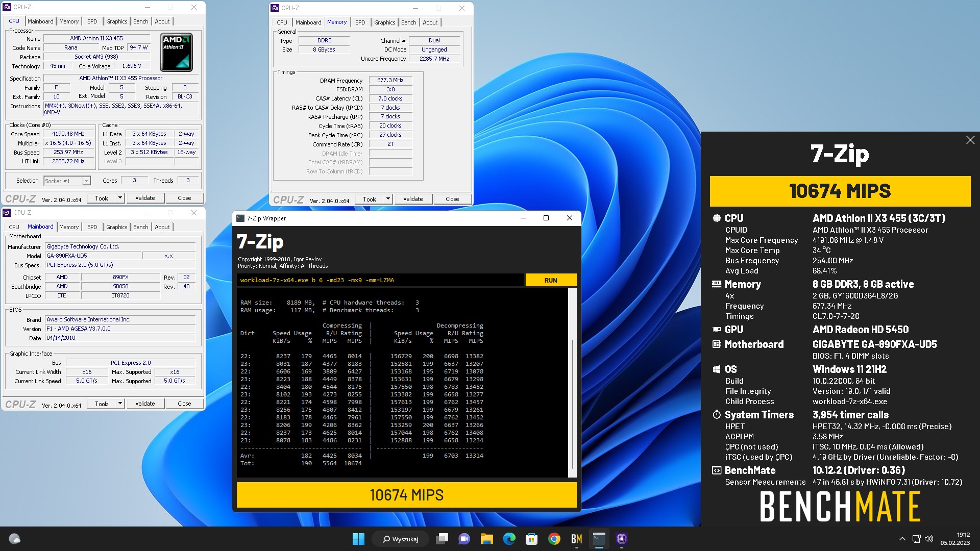Open the Chat app taskbar icon
This screenshot has height=551, width=980.
[464, 539]
